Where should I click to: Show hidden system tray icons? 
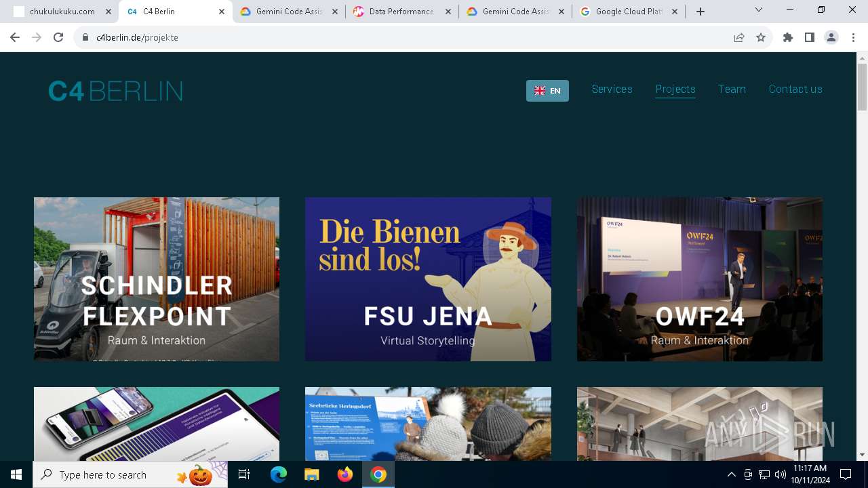tap(731, 474)
